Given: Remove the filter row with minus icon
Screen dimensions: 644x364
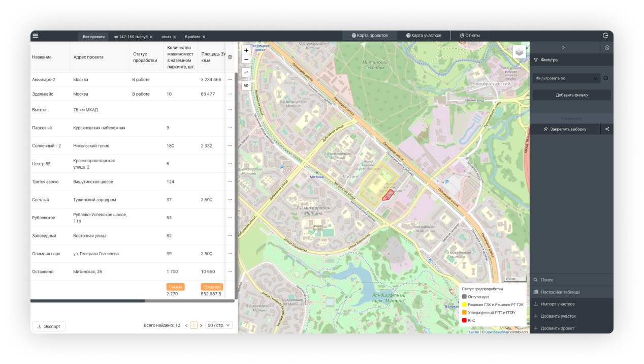Looking at the screenshot, I should pyautogui.click(x=606, y=78).
